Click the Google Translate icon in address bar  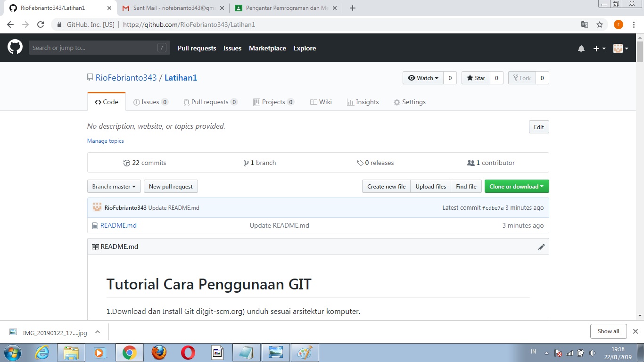pyautogui.click(x=585, y=25)
